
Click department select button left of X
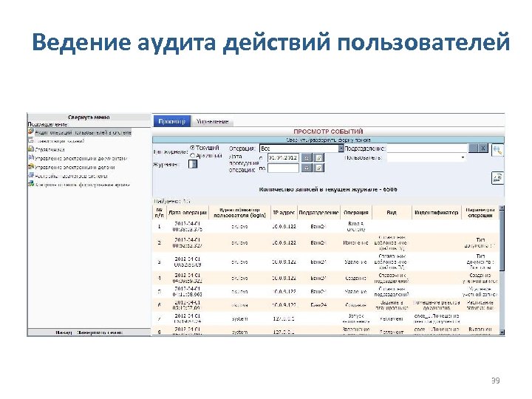[474, 148]
